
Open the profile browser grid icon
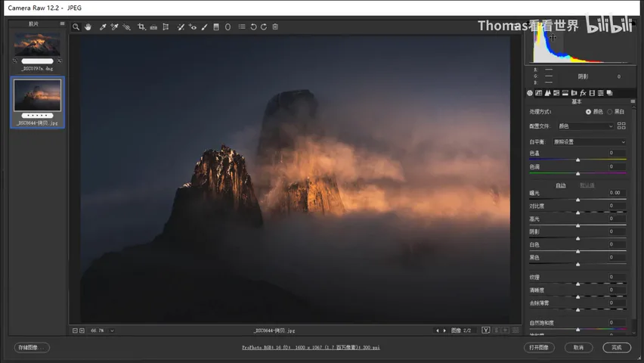tap(621, 126)
